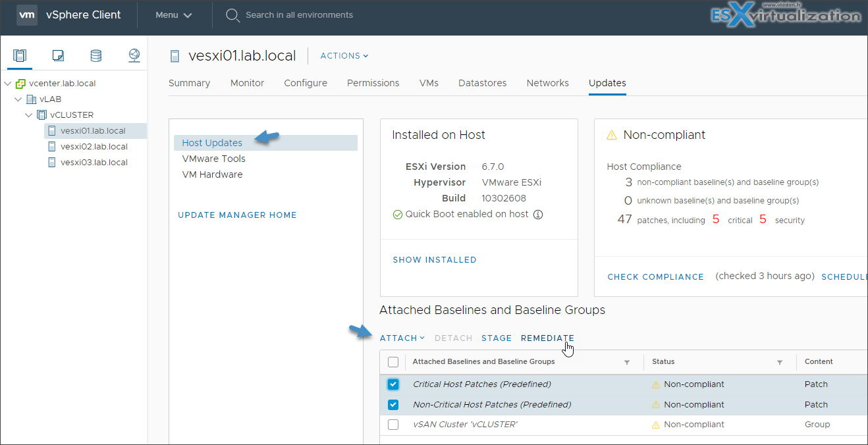Select vesxi02.lab.local in the tree
Screen dimensions: 868x445
click(x=94, y=147)
